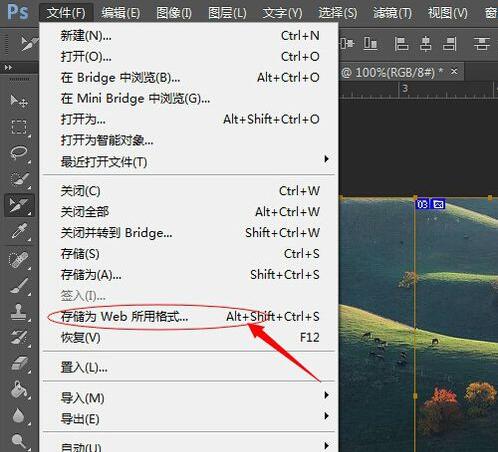This screenshot has height=452, width=498.
Task: Open the 文字(Y) menu
Action: point(282,13)
